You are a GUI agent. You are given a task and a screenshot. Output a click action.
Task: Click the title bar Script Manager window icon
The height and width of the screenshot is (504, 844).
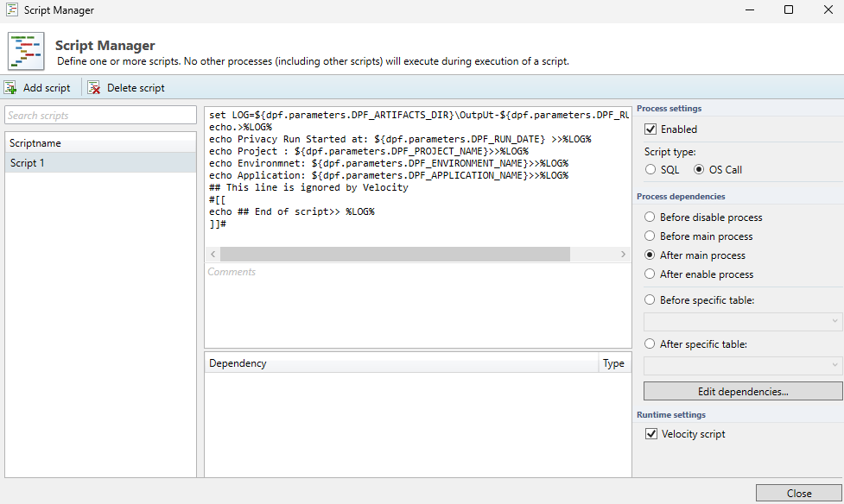tap(11, 10)
